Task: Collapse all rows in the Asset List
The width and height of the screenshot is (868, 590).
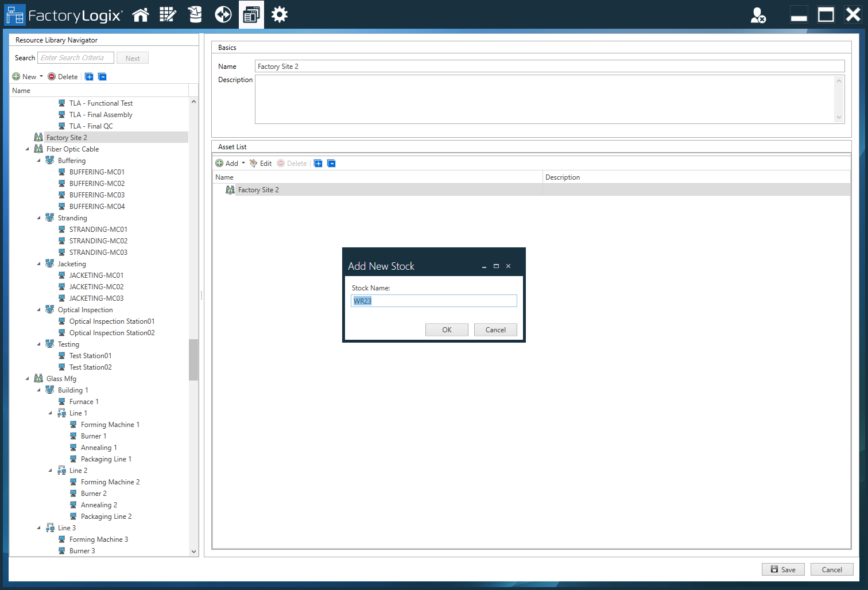Action: click(331, 163)
